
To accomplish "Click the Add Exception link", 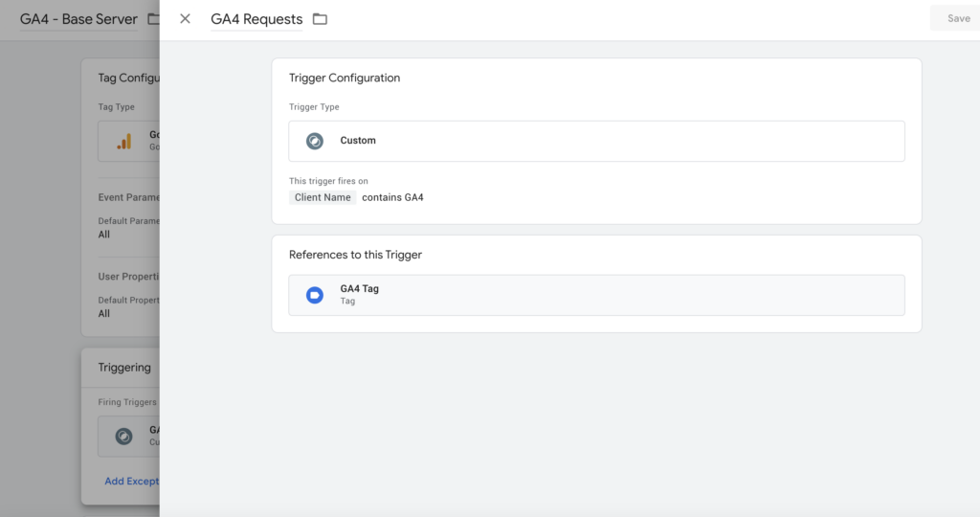I will [x=132, y=481].
